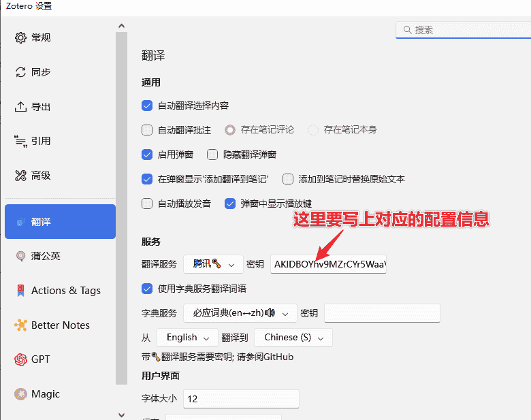
Task: Open the 蒲公英 plugin settings
Action: coord(61,256)
